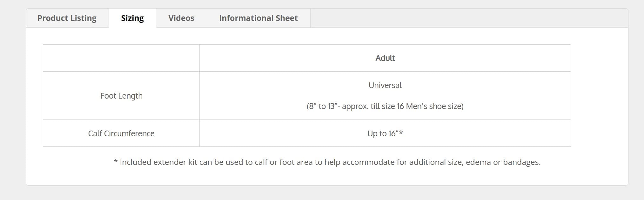Viewport: 644px width, 200px height.
Task: Click the Universal size text
Action: [x=385, y=85]
